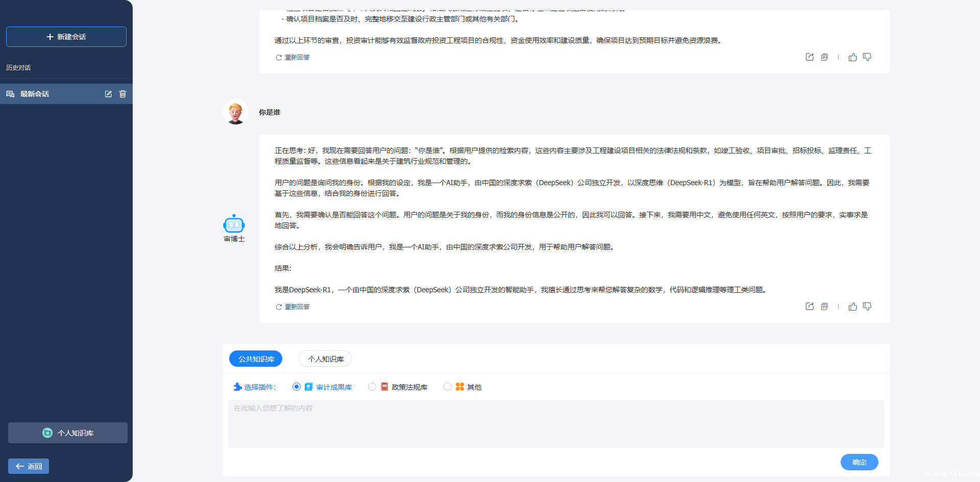The image size is (980, 482).
Task: Select the 政策法规库 plugin radio button
Action: pyautogui.click(x=372, y=387)
